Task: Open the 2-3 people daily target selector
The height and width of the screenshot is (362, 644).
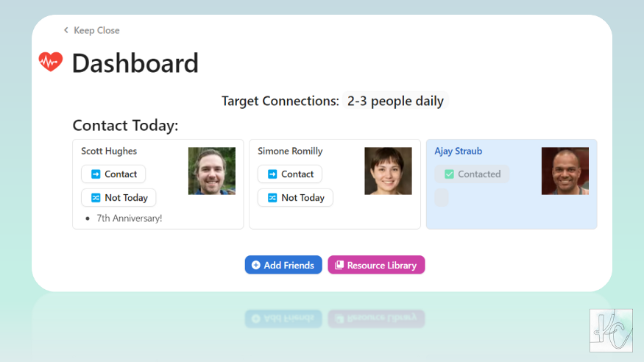Action: click(x=395, y=101)
